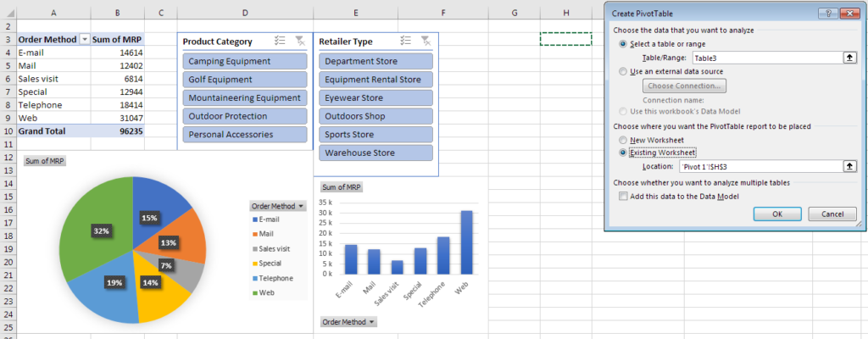Select column D header
The image size is (868, 339).
pyautogui.click(x=245, y=12)
